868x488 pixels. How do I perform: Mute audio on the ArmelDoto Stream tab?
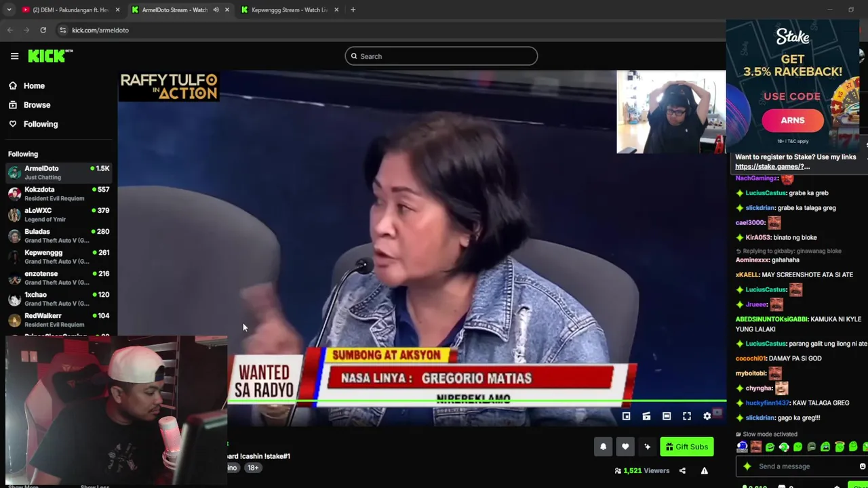pos(216,9)
